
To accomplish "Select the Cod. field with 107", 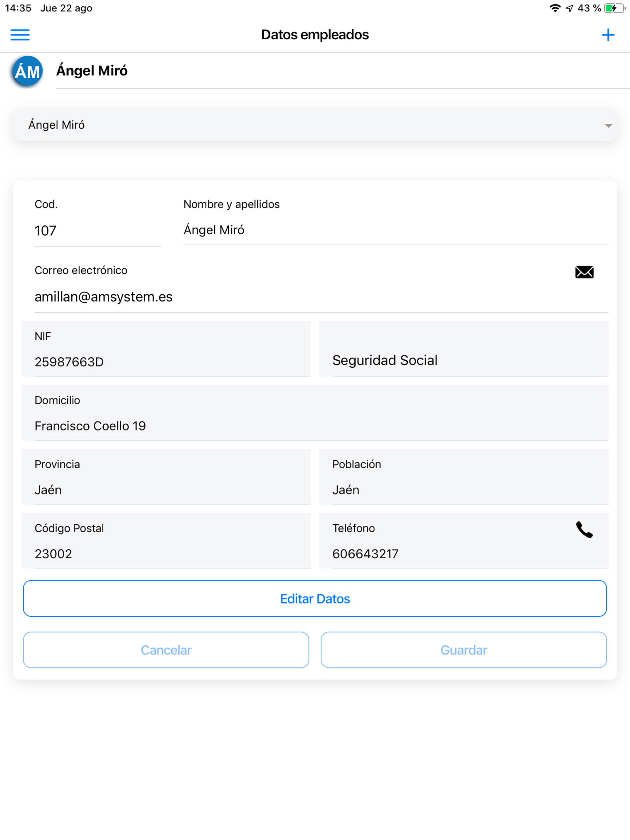I will coord(98,231).
